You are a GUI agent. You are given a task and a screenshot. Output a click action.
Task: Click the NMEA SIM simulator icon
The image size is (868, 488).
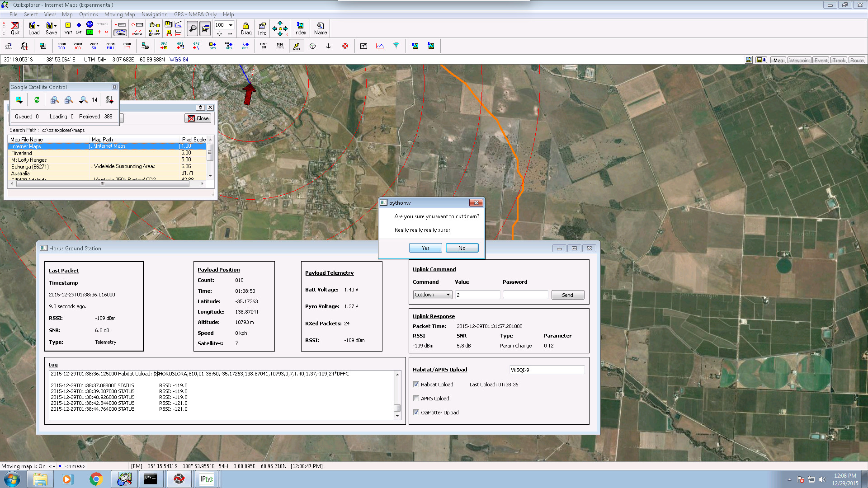[264, 46]
